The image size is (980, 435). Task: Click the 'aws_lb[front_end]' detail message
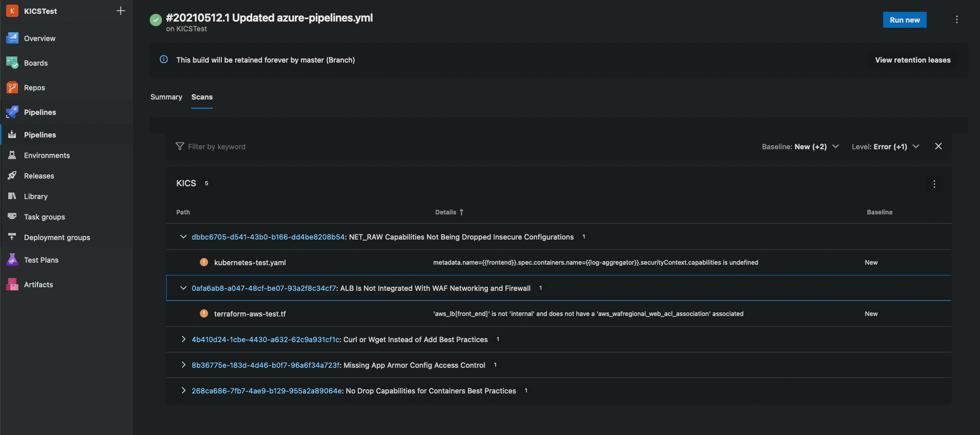[x=588, y=314]
